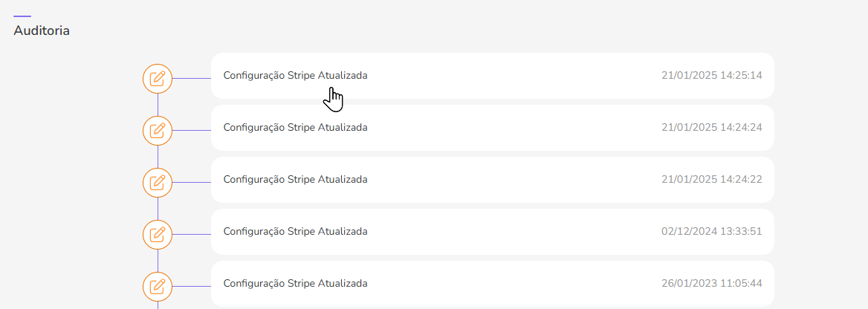Image resolution: width=868 pixels, height=309 pixels.
Task: Click the horizontal connector line of the 26/01/2023 entry
Action: coord(192,287)
